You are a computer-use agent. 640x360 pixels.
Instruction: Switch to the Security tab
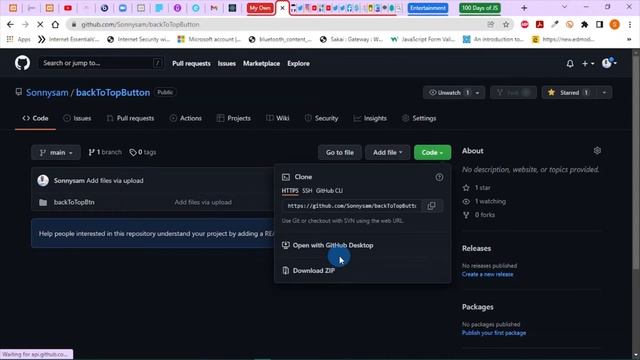click(x=321, y=118)
